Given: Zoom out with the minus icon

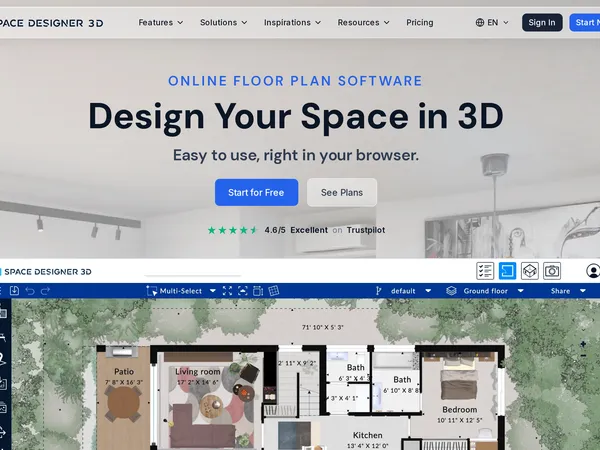Looking at the screenshot, I should coord(583,356).
